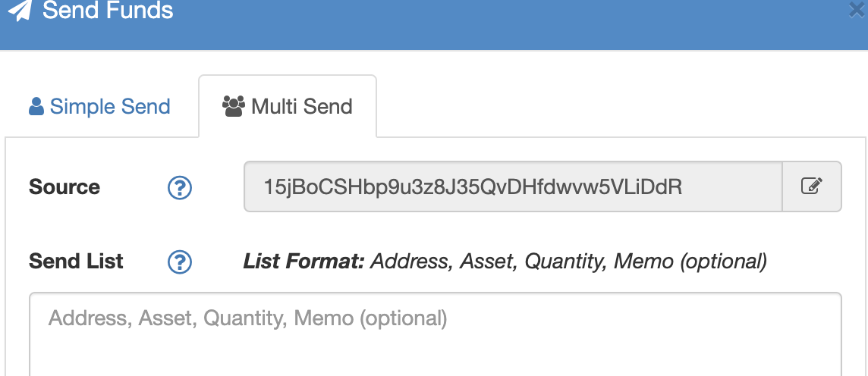
Task: Click inside the Send List text area
Action: pyautogui.click(x=435, y=334)
